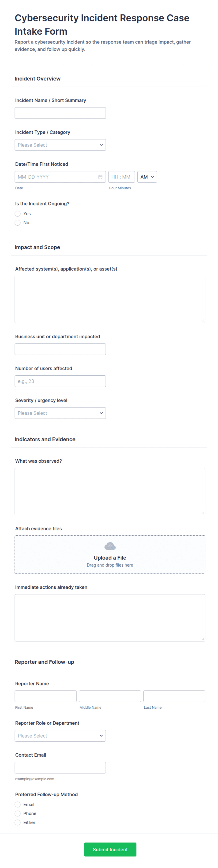This screenshot has width=218, height=868.
Task: Click the Number of users affected field
Action: [x=60, y=381]
